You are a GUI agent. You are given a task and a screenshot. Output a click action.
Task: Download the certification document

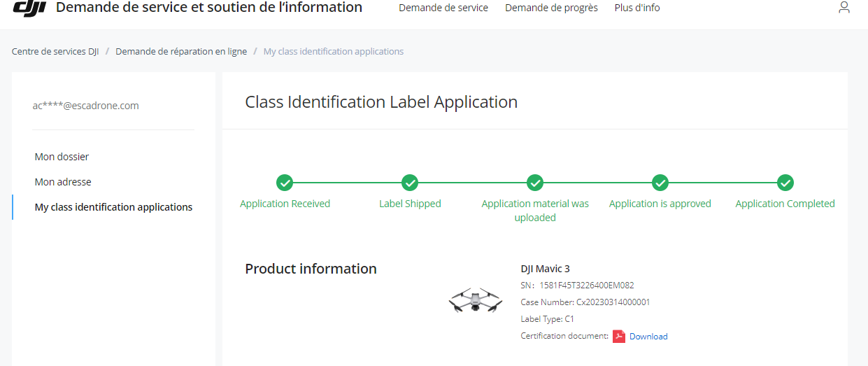click(648, 337)
